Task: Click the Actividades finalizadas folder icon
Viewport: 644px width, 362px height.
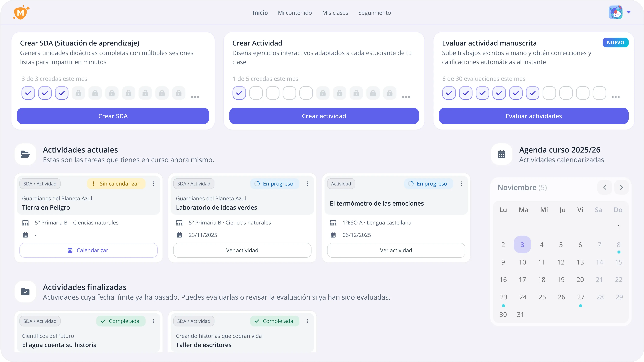Action: point(25,292)
